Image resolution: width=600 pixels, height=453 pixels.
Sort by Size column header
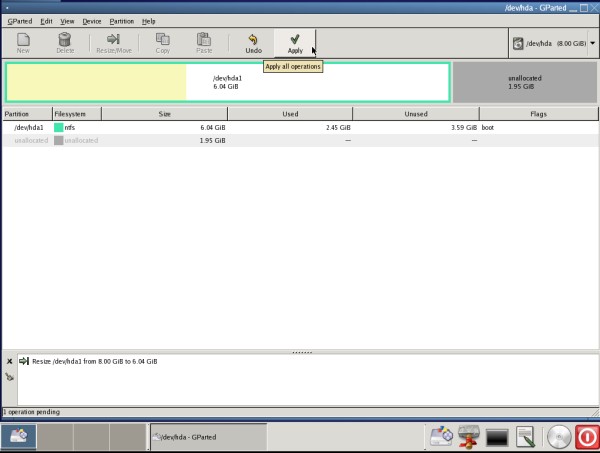pyautogui.click(x=165, y=114)
